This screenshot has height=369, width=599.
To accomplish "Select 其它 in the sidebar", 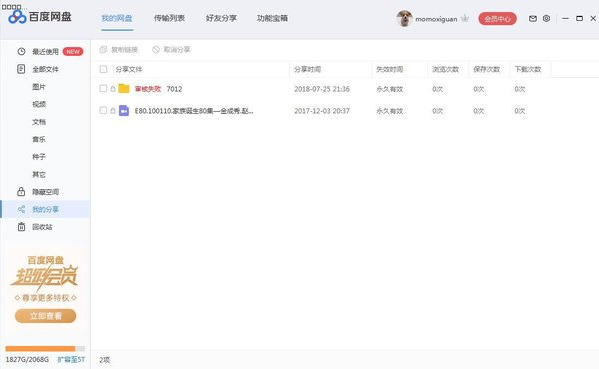I will [39, 175].
